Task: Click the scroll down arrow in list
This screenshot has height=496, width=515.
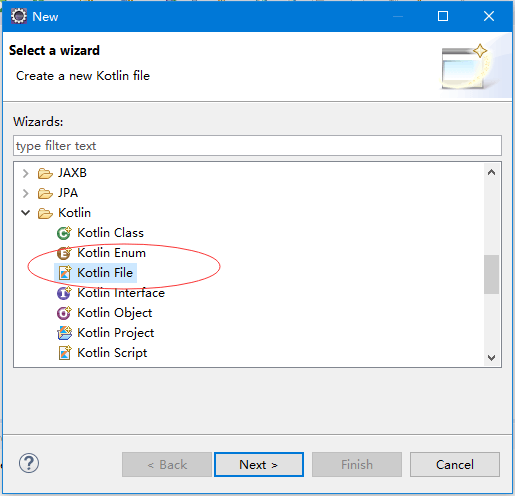Action: [x=491, y=358]
